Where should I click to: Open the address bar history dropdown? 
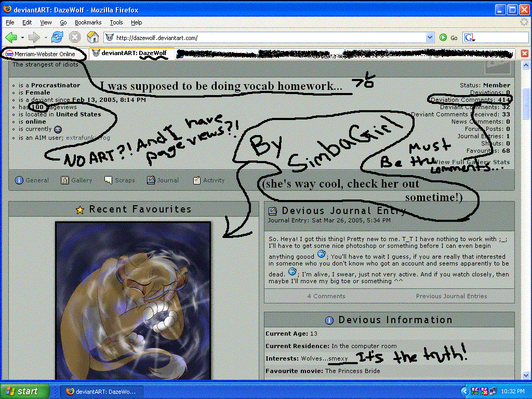[430, 37]
